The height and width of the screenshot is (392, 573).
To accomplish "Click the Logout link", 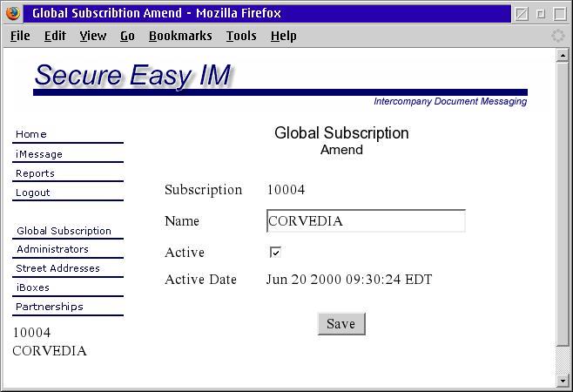I will pyautogui.click(x=33, y=193).
